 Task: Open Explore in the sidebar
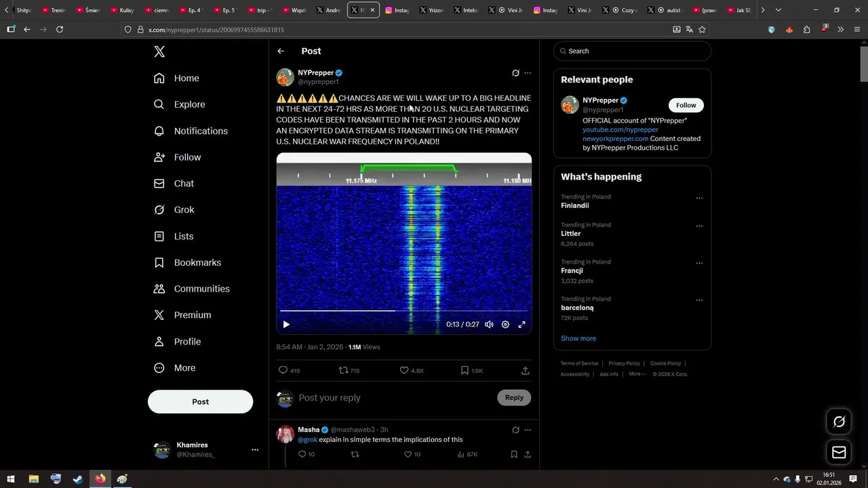(x=179, y=104)
